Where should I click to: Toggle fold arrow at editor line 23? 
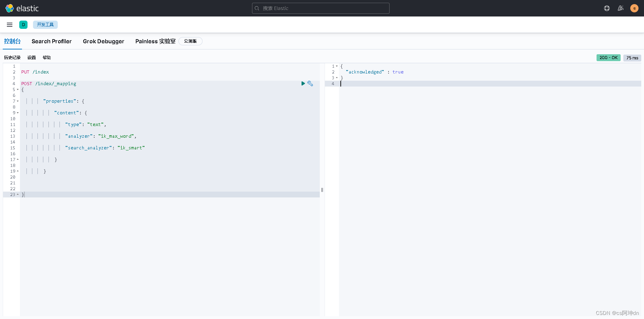pos(18,195)
